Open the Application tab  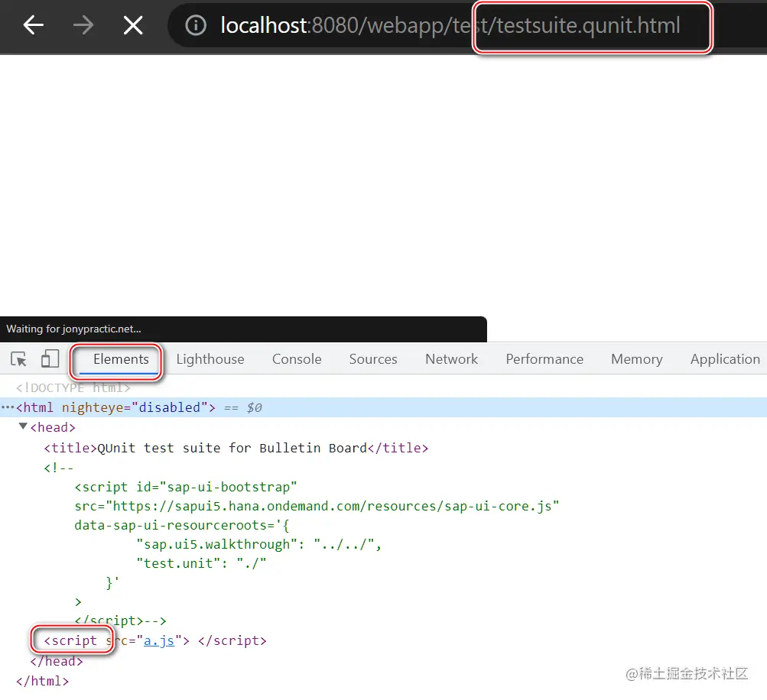point(725,359)
